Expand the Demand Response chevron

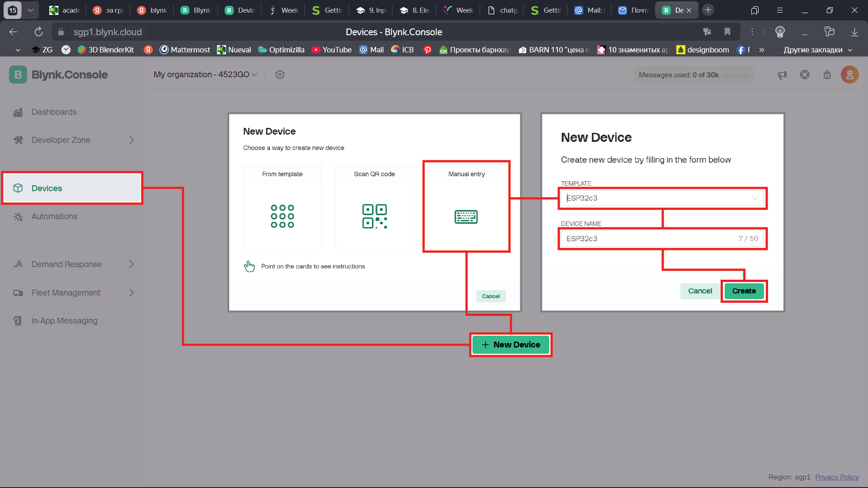[x=132, y=264]
